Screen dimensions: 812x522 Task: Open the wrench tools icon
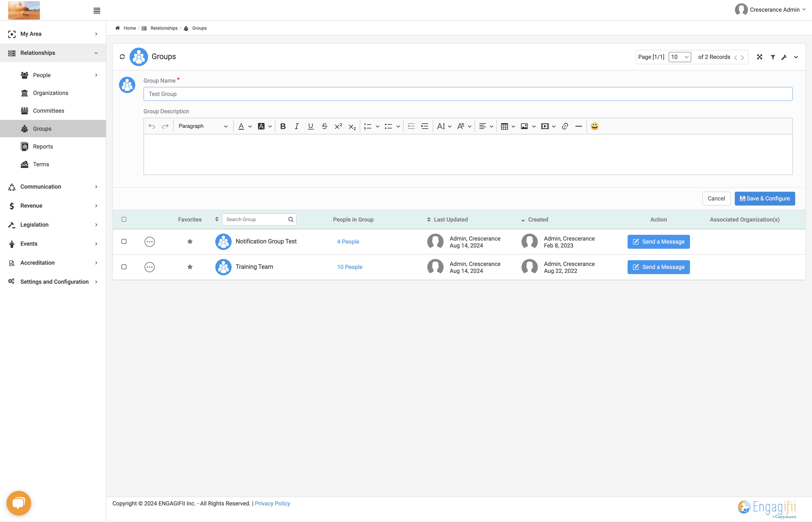pos(784,57)
